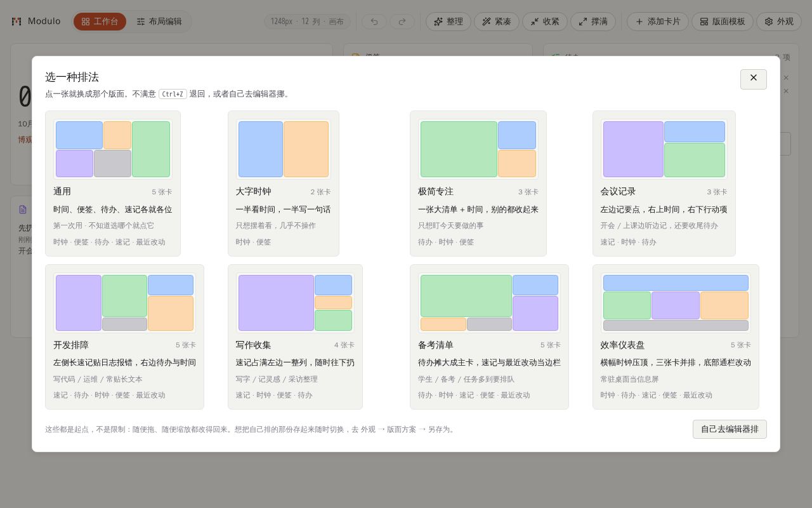The image size is (812, 508).
Task: Choose the 通用 layout template
Action: (x=113, y=184)
